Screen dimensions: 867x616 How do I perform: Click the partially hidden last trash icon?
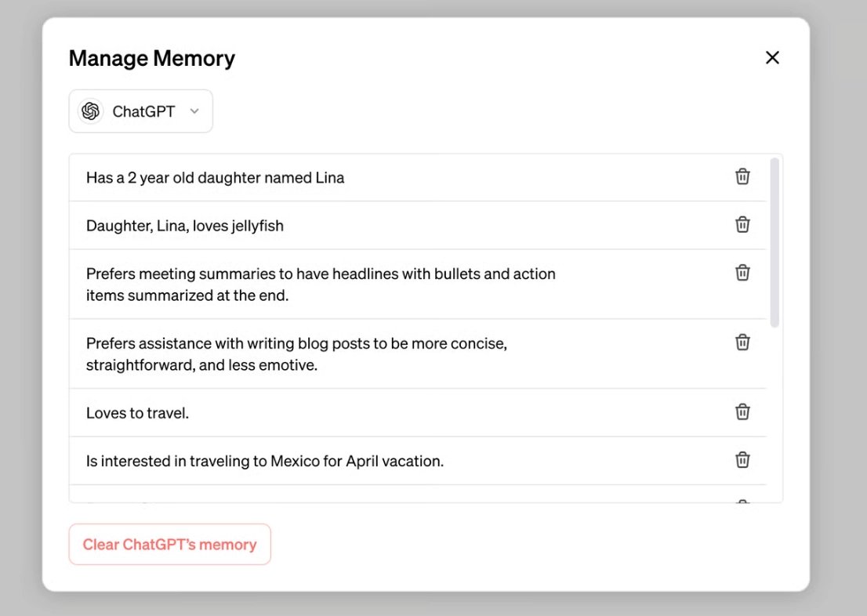coord(742,500)
